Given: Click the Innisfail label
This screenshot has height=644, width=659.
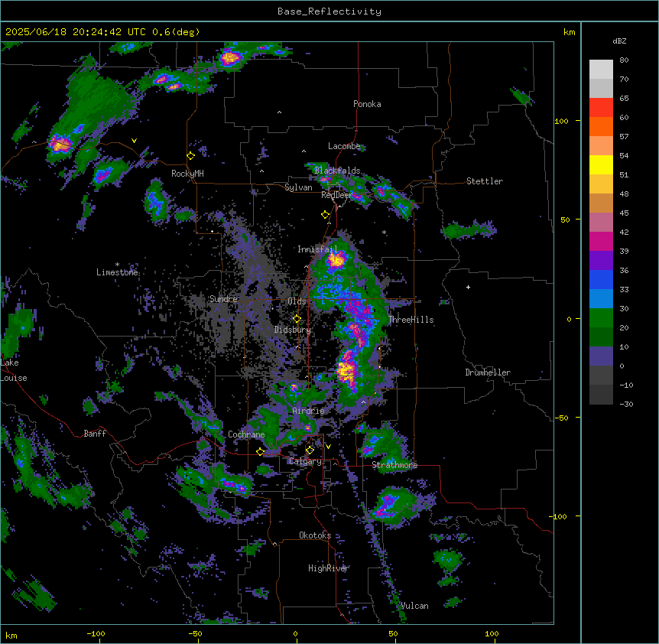Looking at the screenshot, I should [317, 249].
